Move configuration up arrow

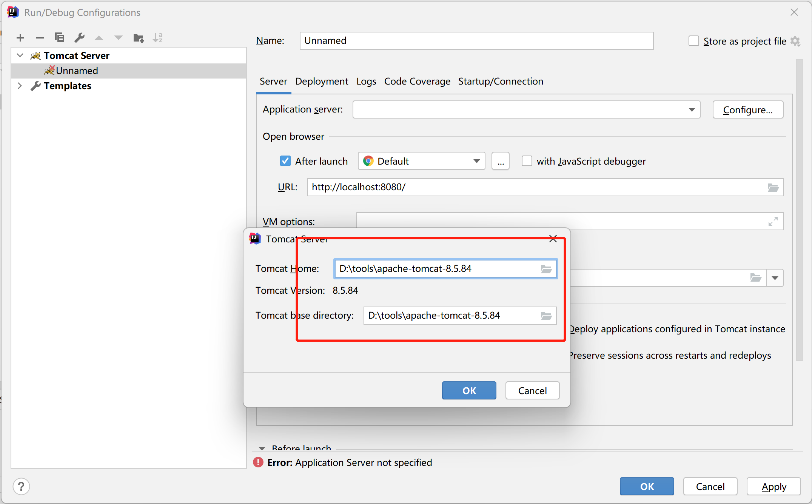click(x=99, y=38)
